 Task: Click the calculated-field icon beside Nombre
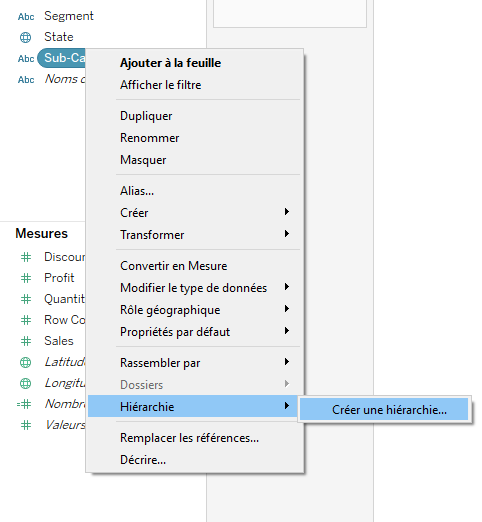click(24, 404)
